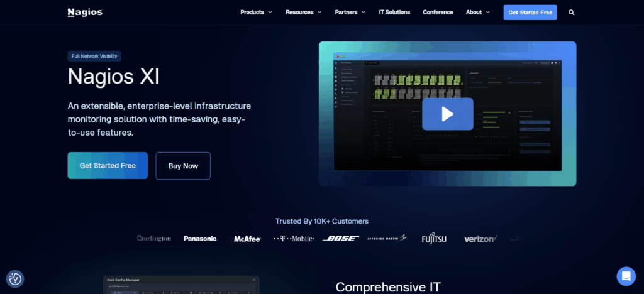This screenshot has width=644, height=294.
Task: Click the BOSE customer logo
Action: [340, 239]
